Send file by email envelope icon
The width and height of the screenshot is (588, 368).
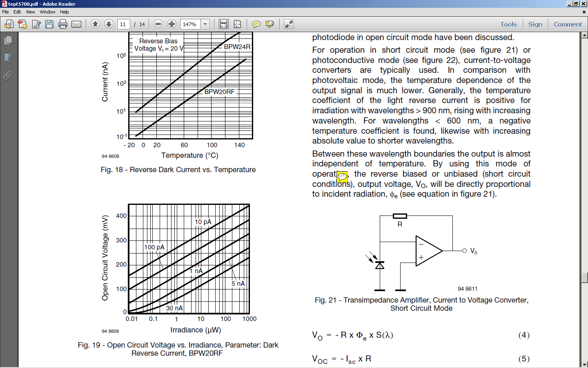click(x=76, y=24)
